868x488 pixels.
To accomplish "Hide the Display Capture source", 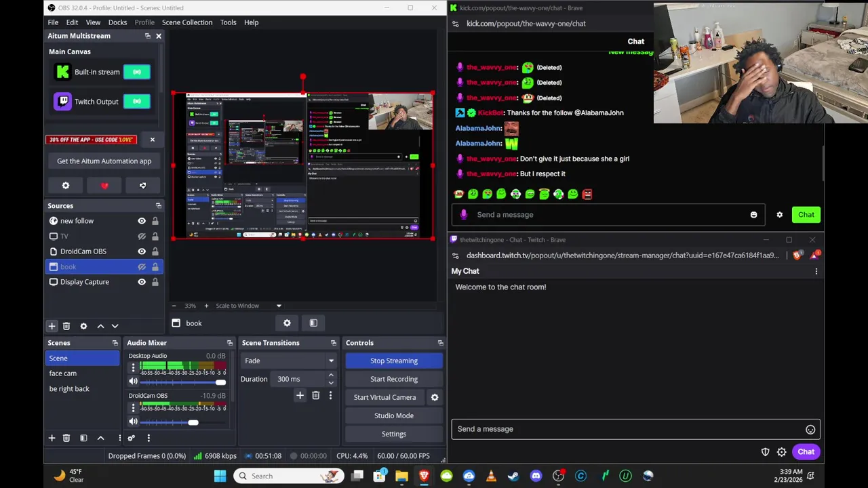I will pyautogui.click(x=142, y=282).
